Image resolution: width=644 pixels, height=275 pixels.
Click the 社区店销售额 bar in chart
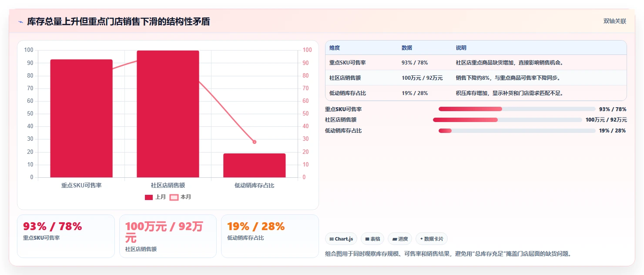coord(168,114)
